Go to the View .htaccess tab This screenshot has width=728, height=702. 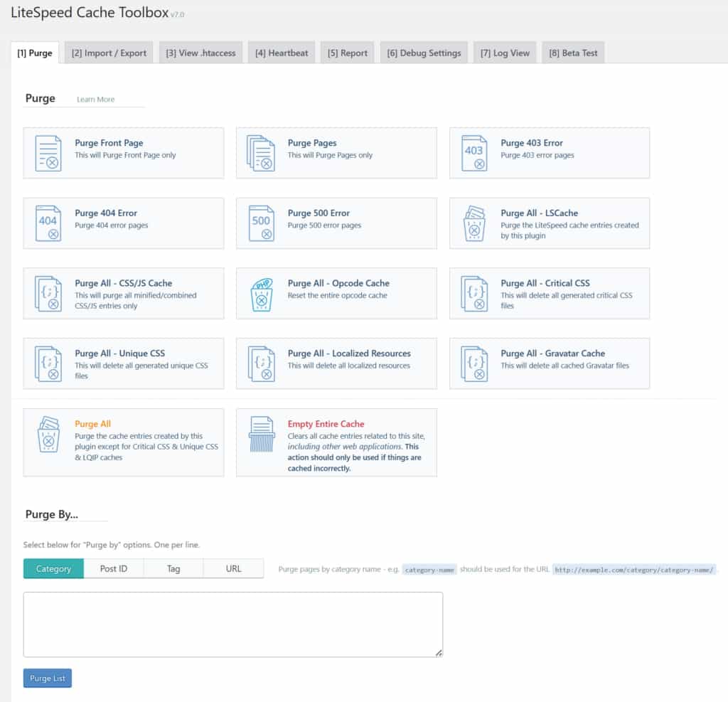(x=200, y=53)
